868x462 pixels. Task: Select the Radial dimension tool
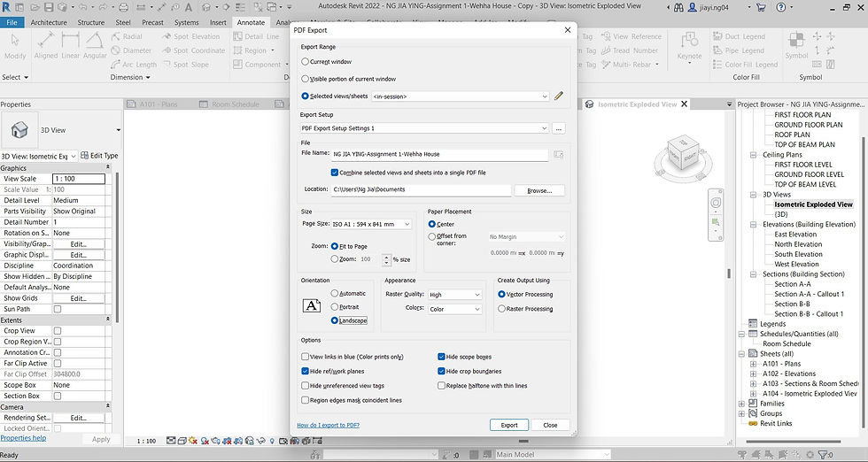coord(127,36)
